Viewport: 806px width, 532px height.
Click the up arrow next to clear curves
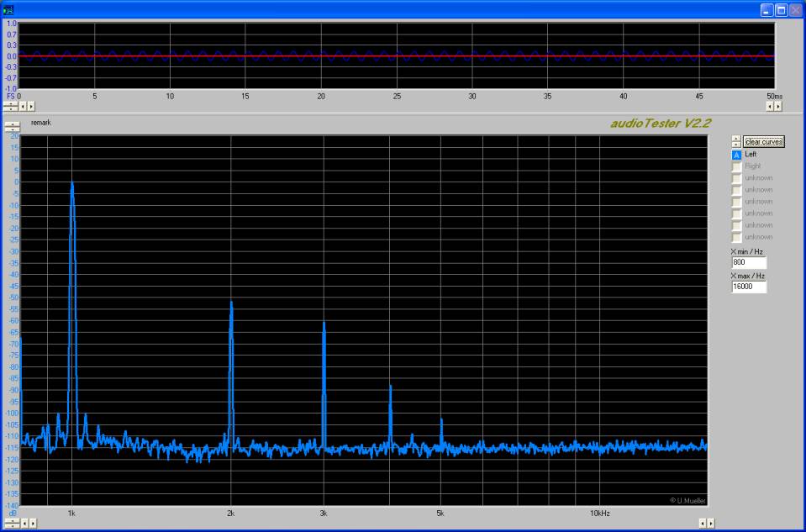736,139
